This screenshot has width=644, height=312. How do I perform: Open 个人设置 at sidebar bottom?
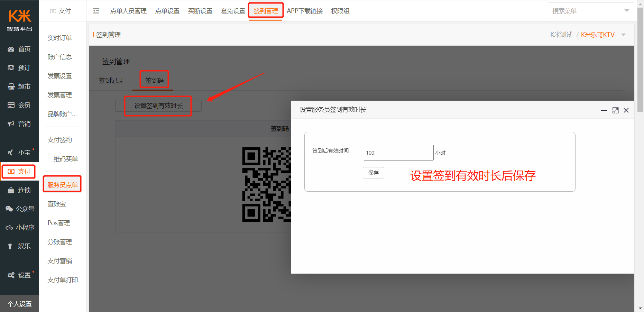(x=20, y=304)
